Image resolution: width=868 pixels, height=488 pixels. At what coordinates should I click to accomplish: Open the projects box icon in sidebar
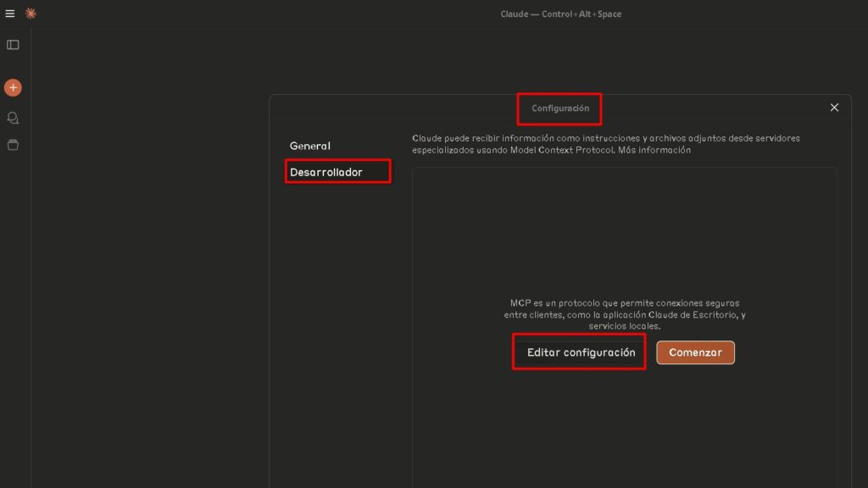pos(13,145)
